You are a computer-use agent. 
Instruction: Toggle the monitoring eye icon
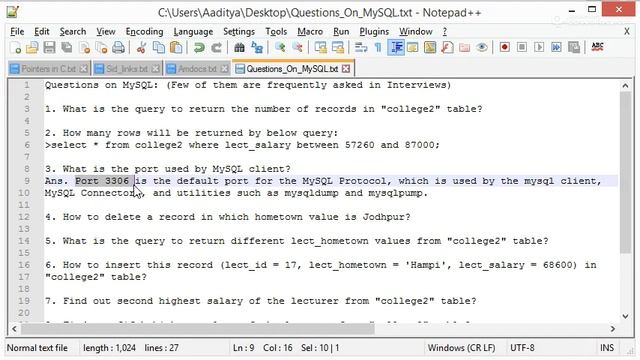point(482,48)
